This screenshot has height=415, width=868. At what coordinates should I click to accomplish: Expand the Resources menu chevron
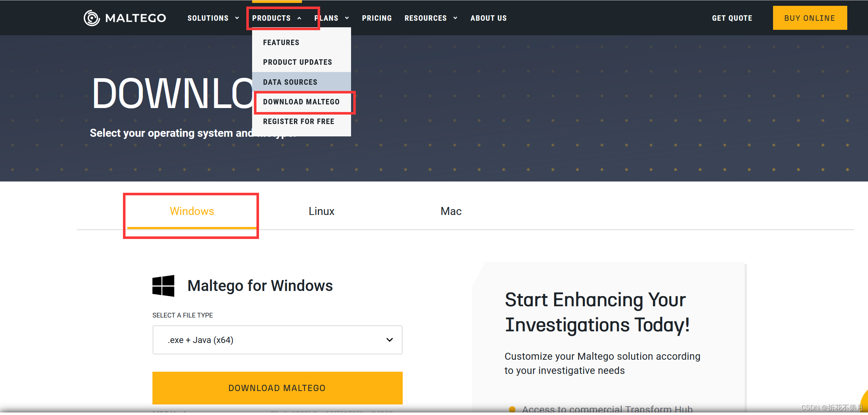pyautogui.click(x=455, y=18)
